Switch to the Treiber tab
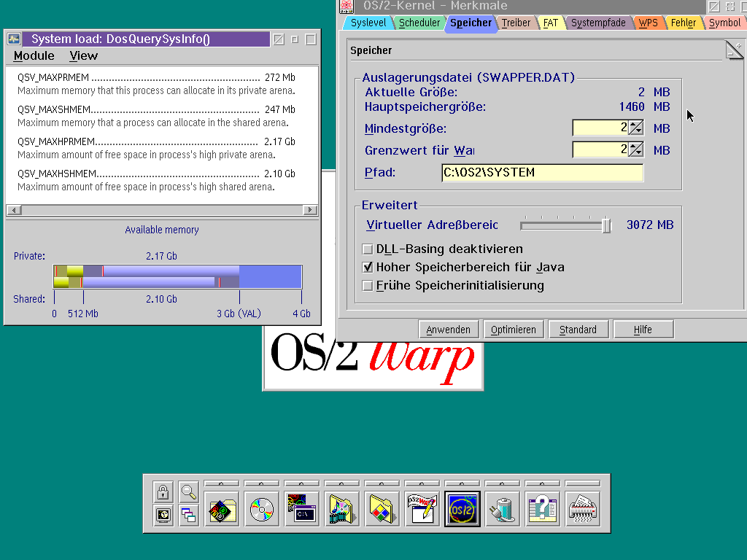This screenshot has height=560, width=747. click(516, 23)
